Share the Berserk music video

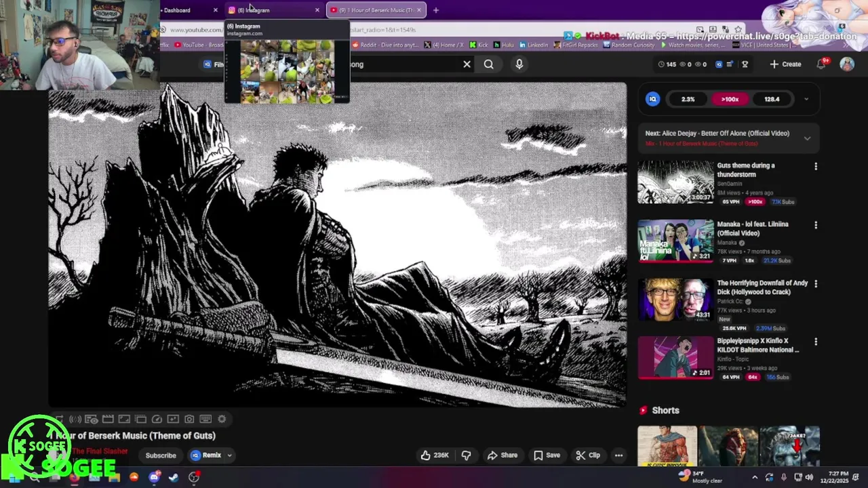[x=502, y=455]
